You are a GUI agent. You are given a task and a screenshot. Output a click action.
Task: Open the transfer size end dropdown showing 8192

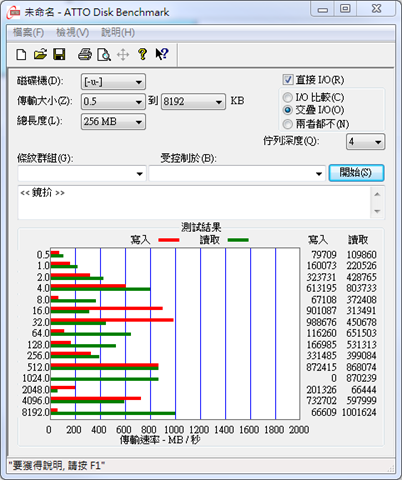pos(193,101)
